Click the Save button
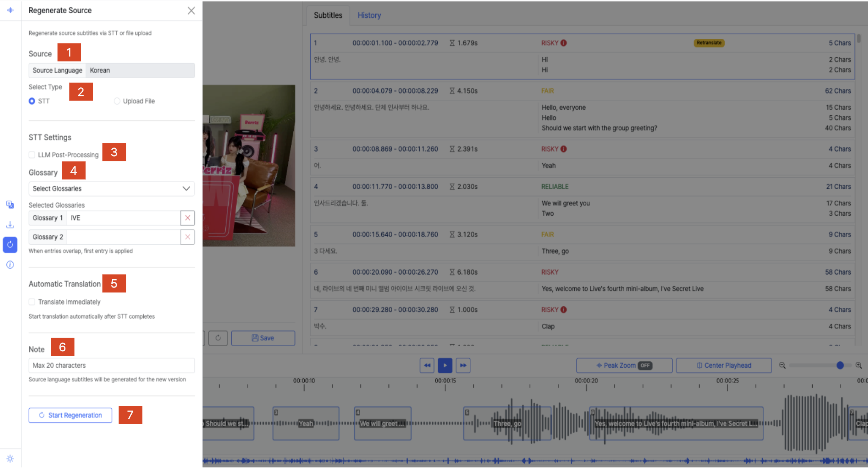Screen dimensions: 868x469 [x=263, y=338]
